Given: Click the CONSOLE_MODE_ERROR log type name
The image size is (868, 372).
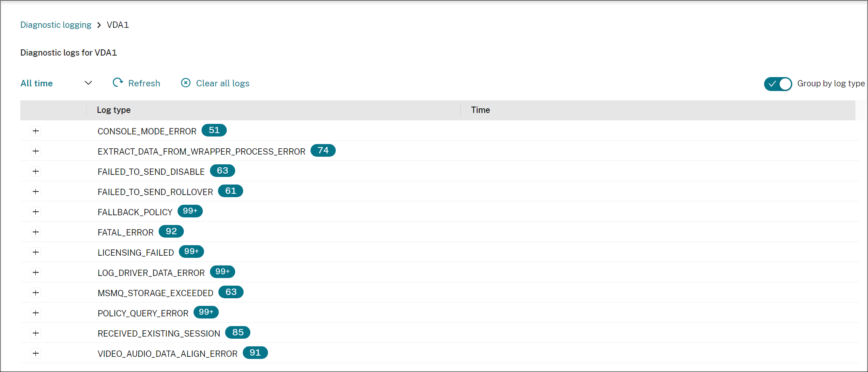Looking at the screenshot, I should coord(147,131).
